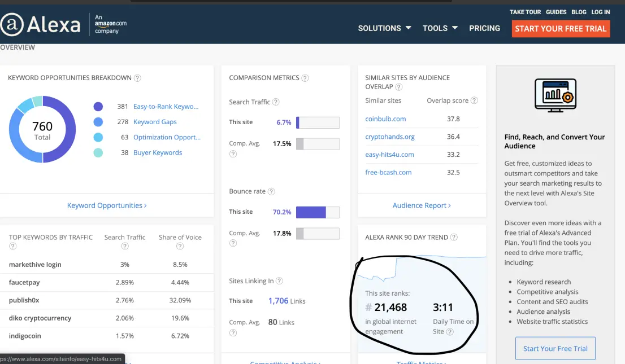
Task: Expand the Solutions dropdown menu
Action: tap(384, 28)
